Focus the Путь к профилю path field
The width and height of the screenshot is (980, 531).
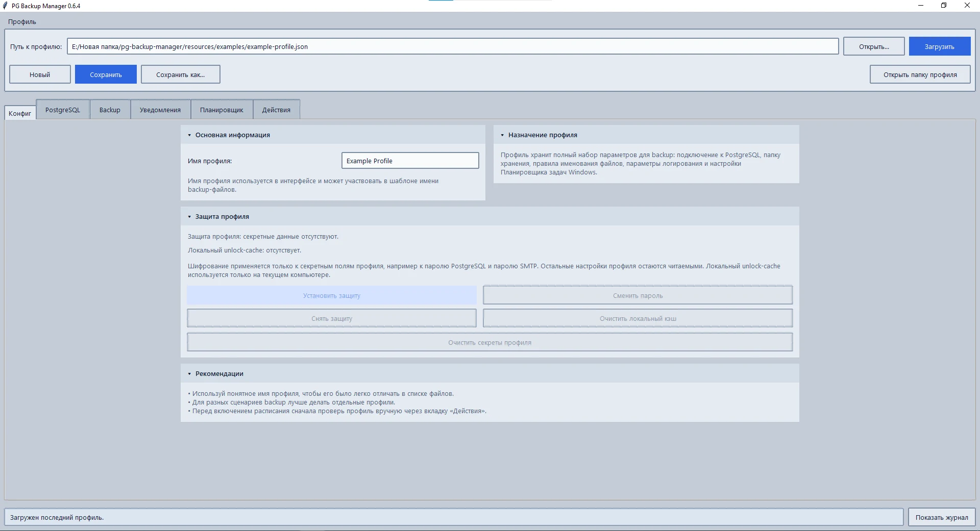click(x=453, y=46)
